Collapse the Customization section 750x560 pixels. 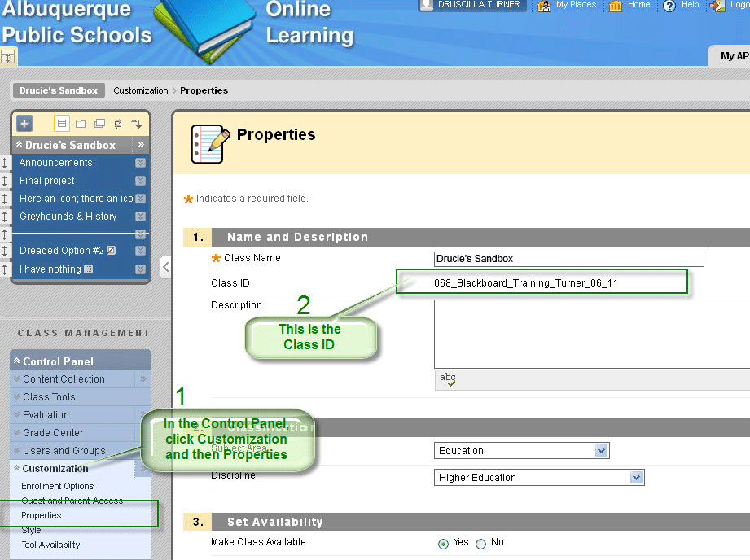pos(17,468)
